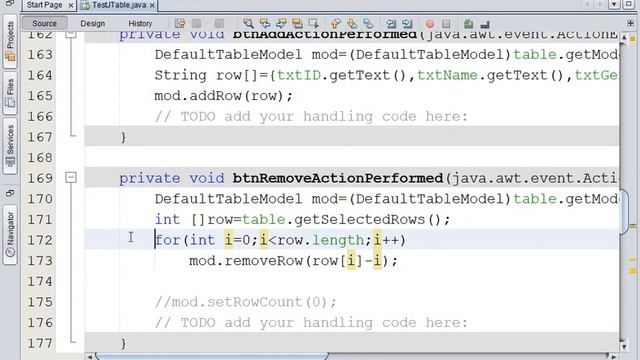Click '//mod.setRowCount(0);' comment
Screen dimensions: 640x360
[x=246, y=302]
